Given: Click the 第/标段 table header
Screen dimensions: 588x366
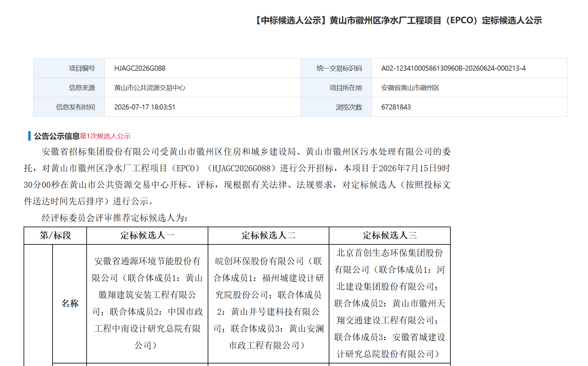Looking at the screenshot, I should point(55,236).
